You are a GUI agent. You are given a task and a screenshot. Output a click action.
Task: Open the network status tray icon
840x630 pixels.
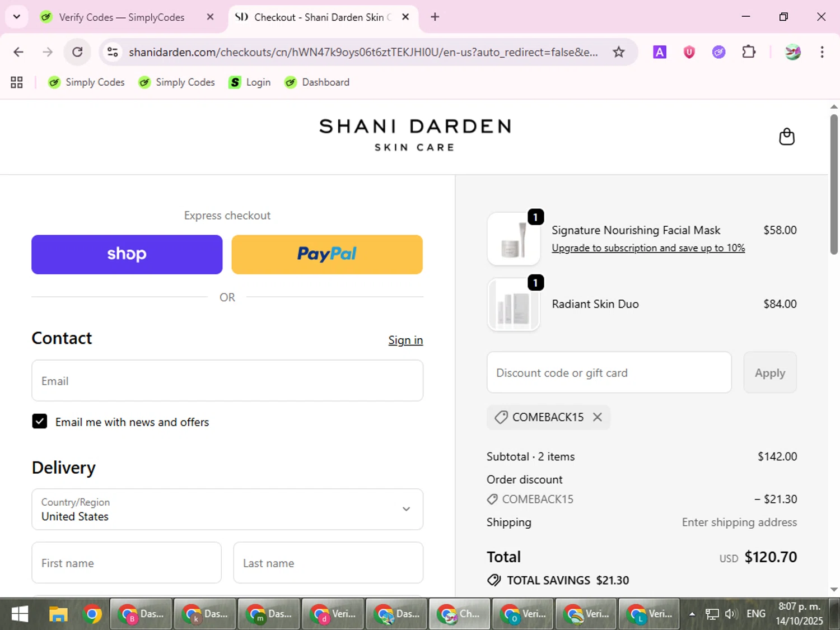712,614
